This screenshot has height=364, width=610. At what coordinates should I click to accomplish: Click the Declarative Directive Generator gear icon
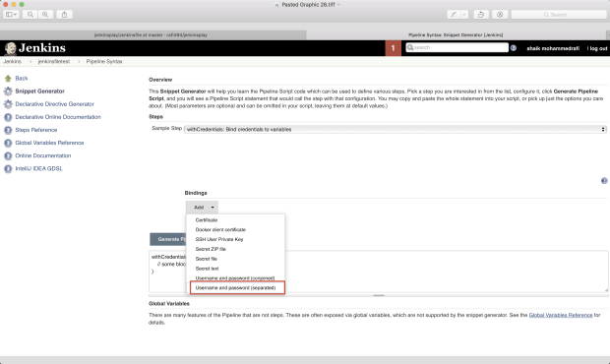(x=8, y=104)
